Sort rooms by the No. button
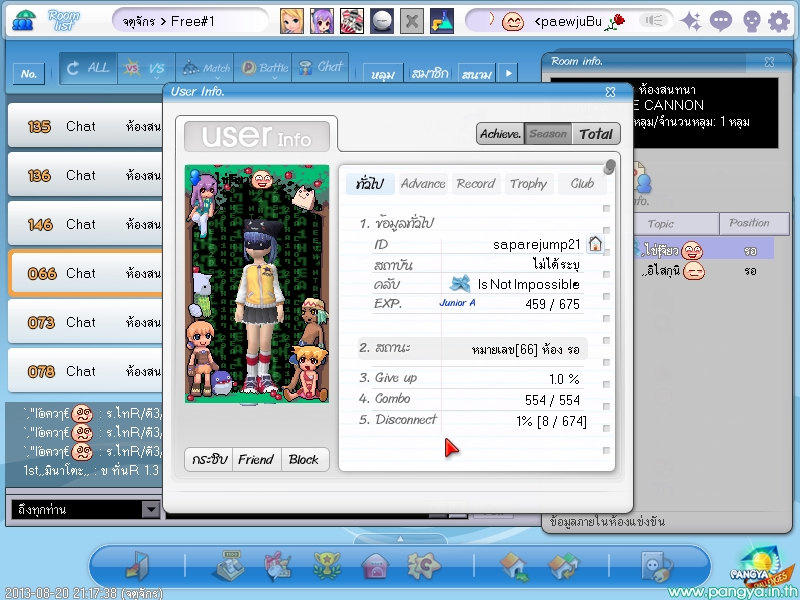Viewport: 800px width, 600px height. click(x=29, y=73)
